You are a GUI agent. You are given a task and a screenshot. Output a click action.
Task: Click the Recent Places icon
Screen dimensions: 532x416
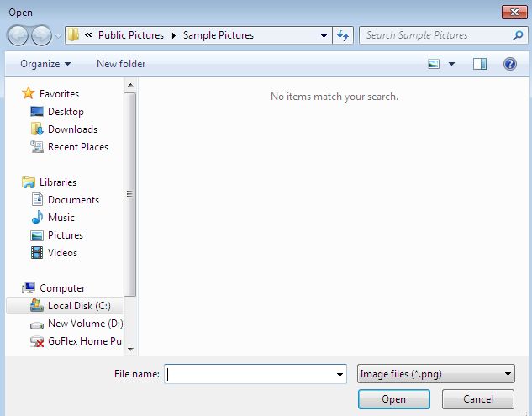coord(37,146)
